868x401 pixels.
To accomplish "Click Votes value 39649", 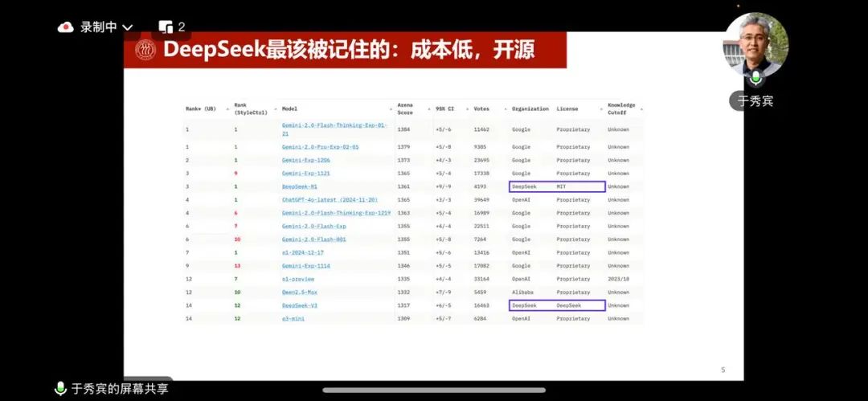I will pyautogui.click(x=482, y=200).
